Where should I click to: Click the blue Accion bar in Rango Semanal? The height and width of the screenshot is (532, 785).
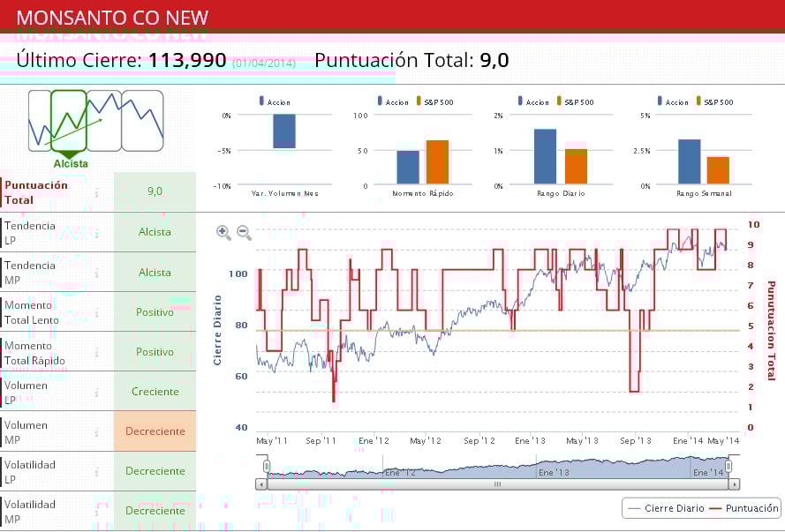tap(690, 161)
